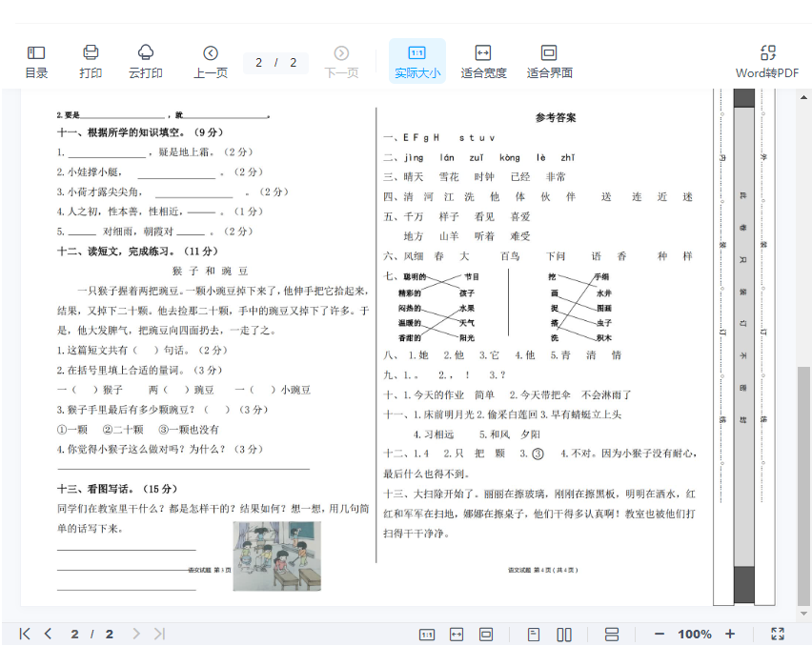Click the 100% zoom level display
Viewport: 812px width, 646px height.
coord(695,634)
